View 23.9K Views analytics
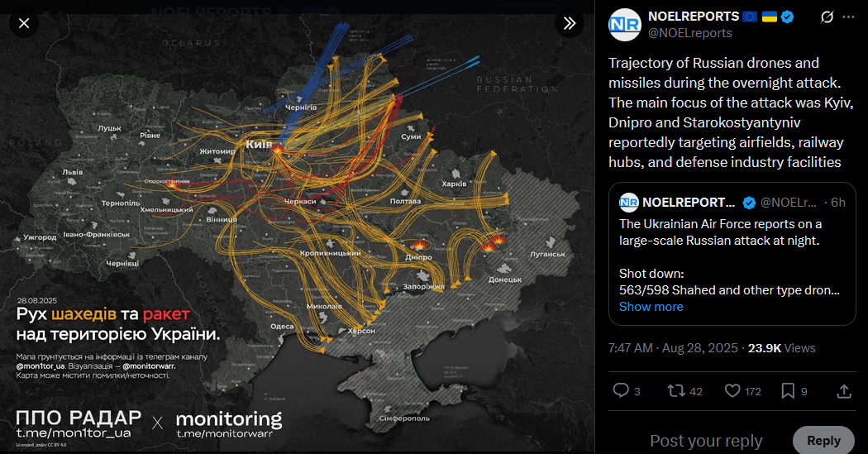This screenshot has height=454, width=868. click(x=782, y=348)
